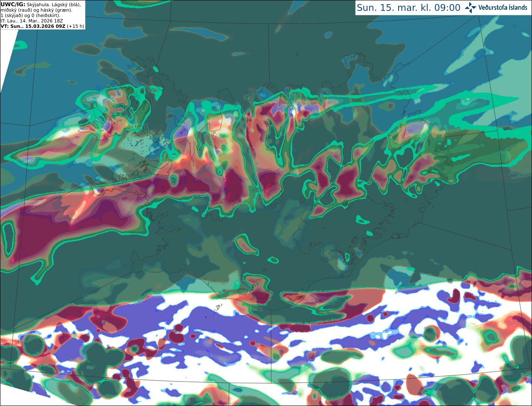Click the 'UWC/IG:' legend heading
This screenshot has height=406, width=532.
[13, 4]
